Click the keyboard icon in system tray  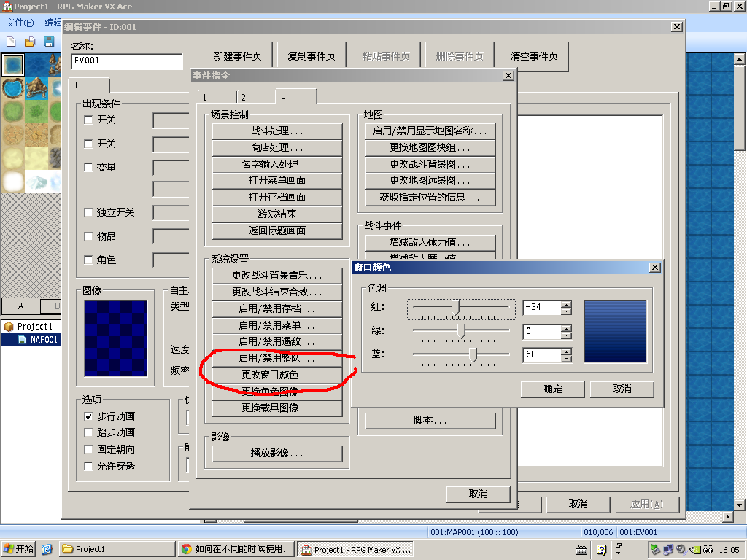click(x=581, y=550)
